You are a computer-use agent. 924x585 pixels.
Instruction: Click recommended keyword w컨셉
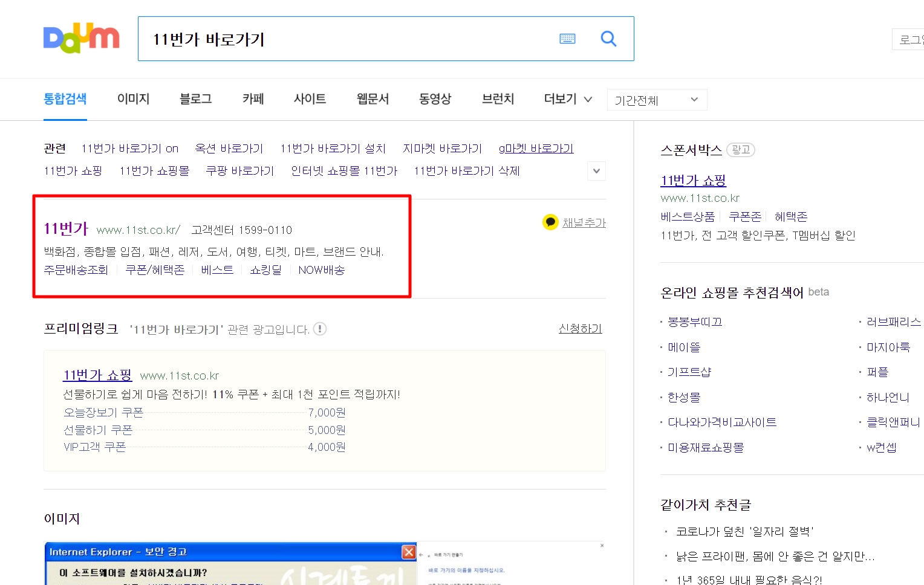[x=882, y=447]
